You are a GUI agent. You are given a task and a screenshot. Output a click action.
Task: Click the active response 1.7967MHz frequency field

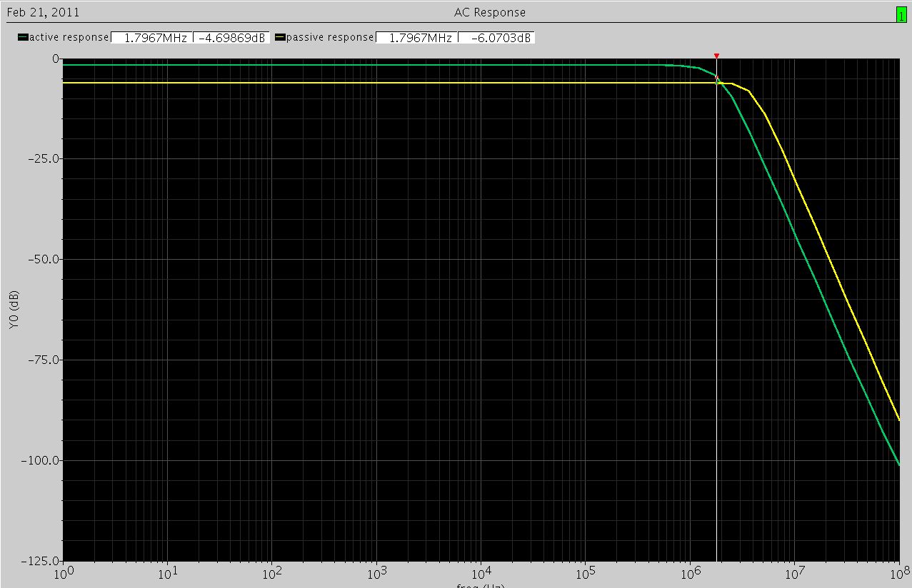[x=151, y=38]
